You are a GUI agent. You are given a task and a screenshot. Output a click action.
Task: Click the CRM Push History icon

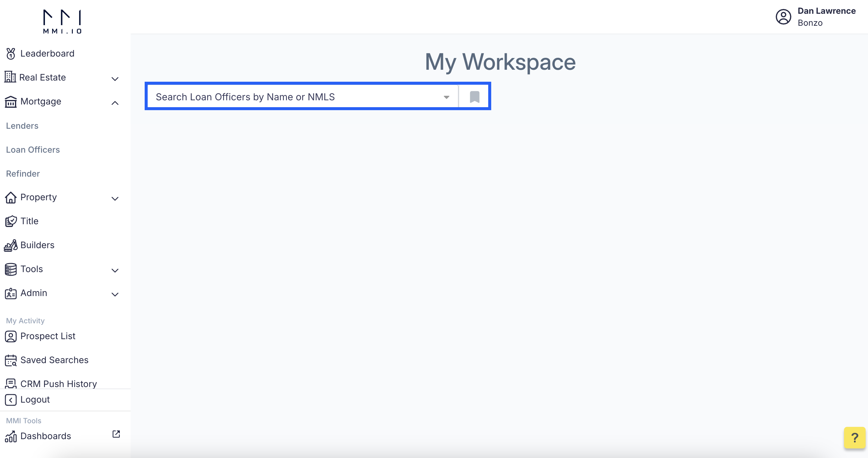[x=11, y=383]
